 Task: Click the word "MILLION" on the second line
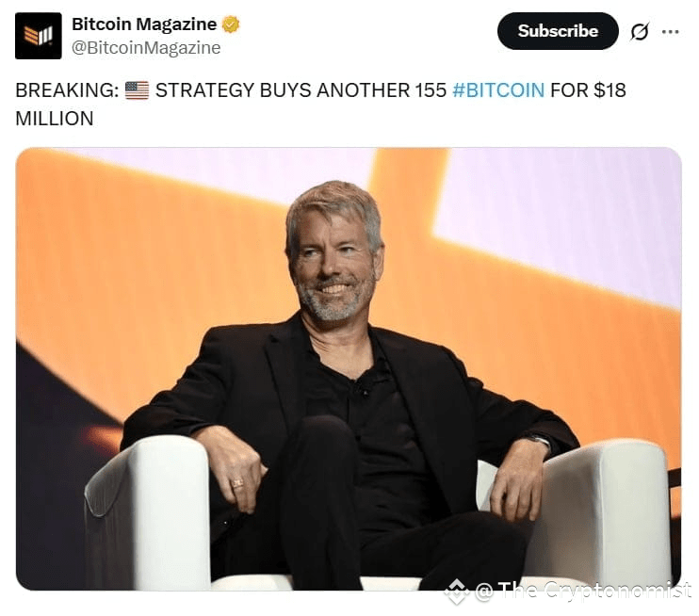click(x=55, y=119)
